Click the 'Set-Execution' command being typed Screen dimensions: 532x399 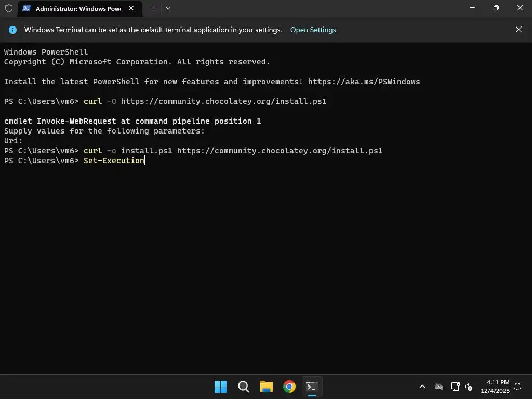click(x=114, y=161)
